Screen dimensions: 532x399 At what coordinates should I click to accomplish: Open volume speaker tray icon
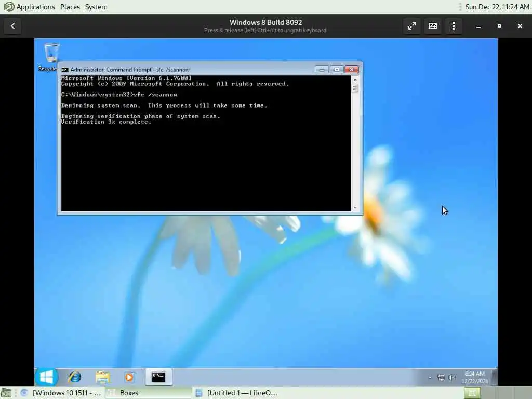451,377
